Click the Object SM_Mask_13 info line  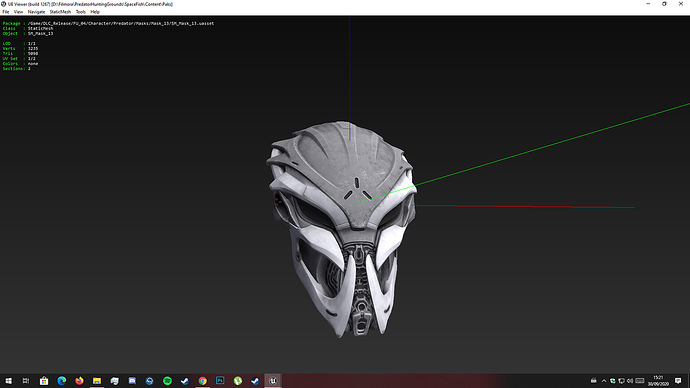[28, 33]
